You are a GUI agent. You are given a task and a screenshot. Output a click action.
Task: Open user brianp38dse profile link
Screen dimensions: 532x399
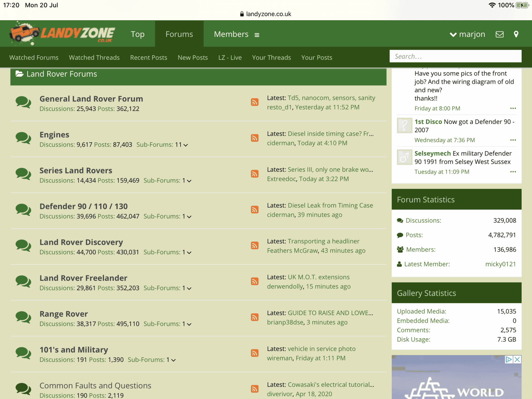coord(285,322)
